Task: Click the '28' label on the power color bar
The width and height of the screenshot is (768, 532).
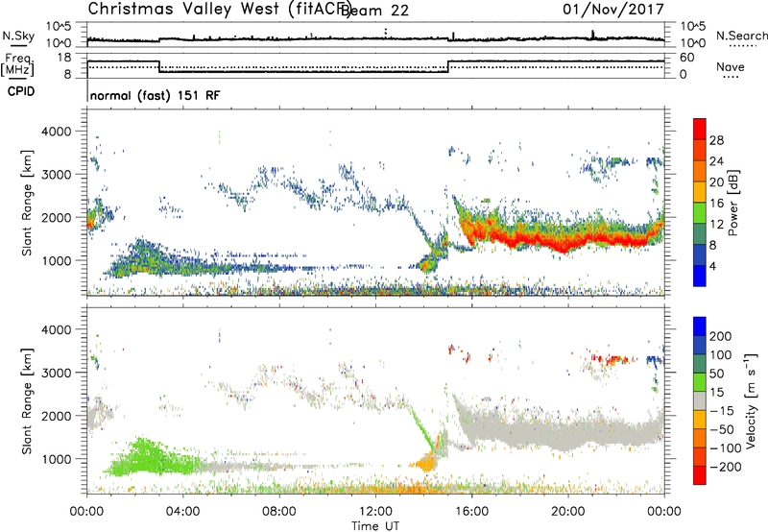Action: [x=716, y=140]
